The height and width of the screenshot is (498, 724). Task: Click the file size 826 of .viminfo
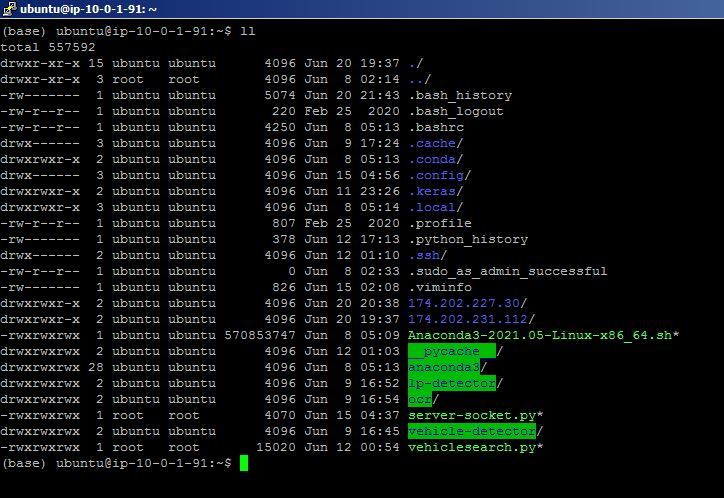coord(284,287)
